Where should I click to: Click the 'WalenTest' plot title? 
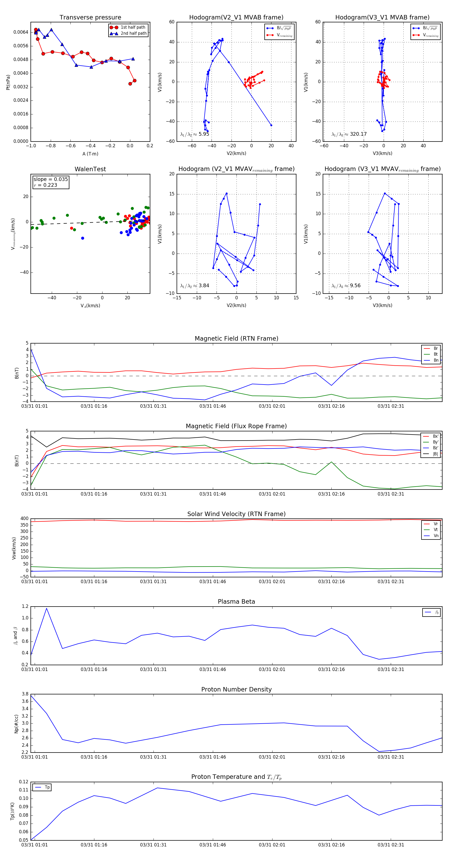pos(90,169)
